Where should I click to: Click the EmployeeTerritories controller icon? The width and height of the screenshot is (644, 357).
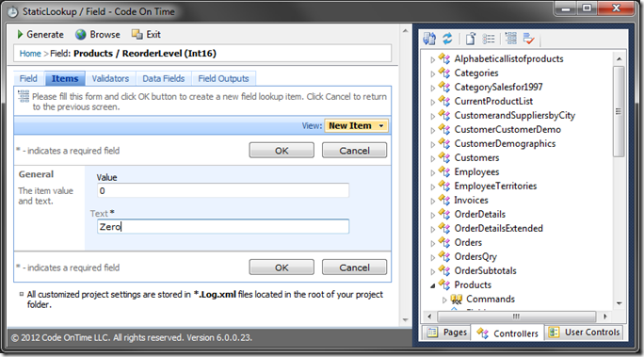tap(444, 187)
